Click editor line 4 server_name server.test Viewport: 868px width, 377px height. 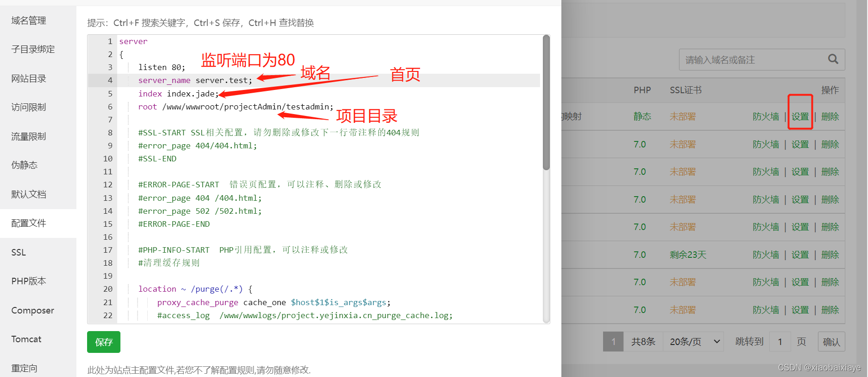coord(195,80)
